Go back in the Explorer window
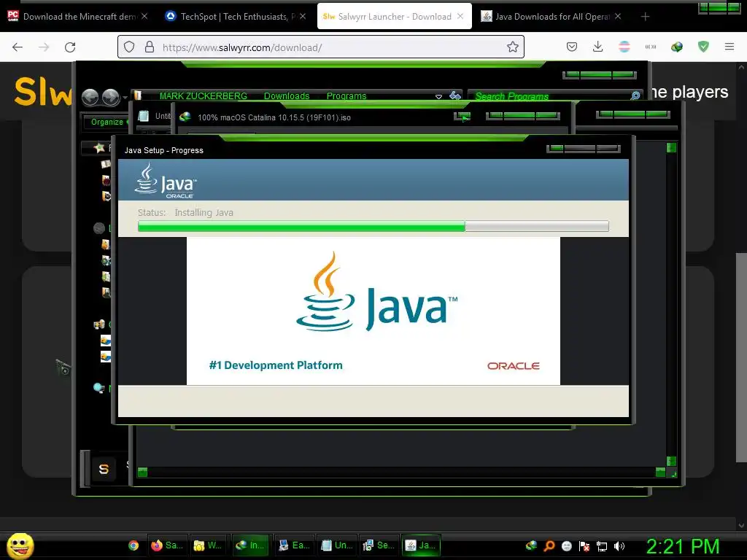Image resolution: width=747 pixels, height=560 pixels. 90,97
